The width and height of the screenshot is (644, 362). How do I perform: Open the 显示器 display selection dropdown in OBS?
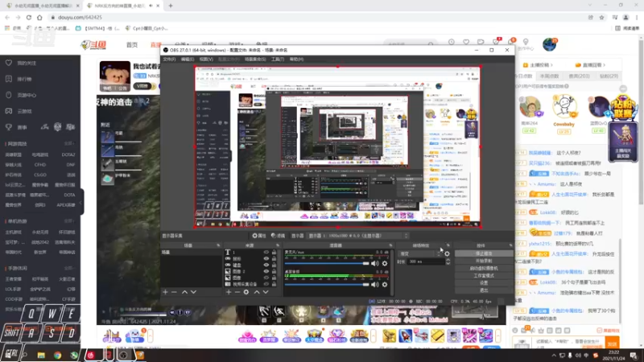(357, 236)
